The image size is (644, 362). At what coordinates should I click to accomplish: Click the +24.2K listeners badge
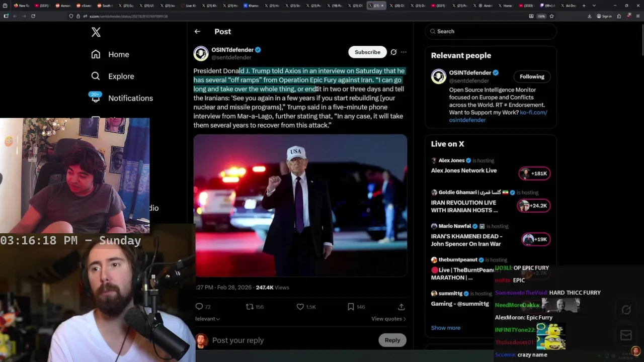click(x=533, y=206)
